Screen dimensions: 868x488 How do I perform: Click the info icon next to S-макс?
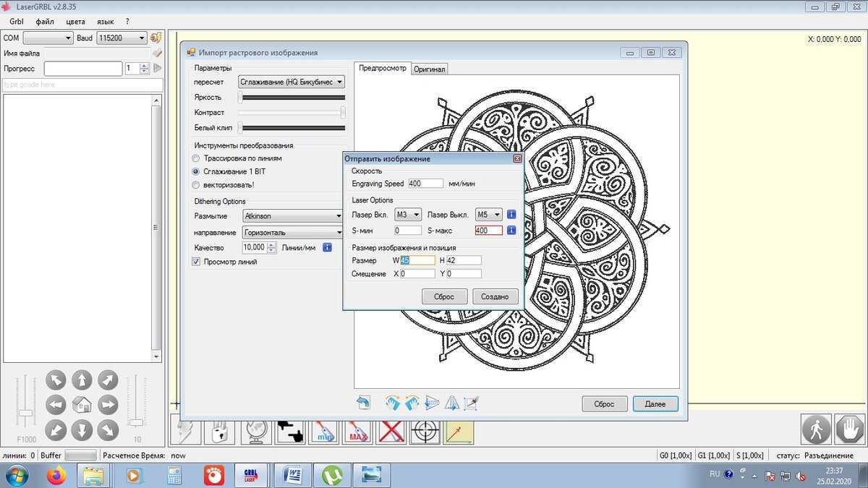tap(511, 231)
